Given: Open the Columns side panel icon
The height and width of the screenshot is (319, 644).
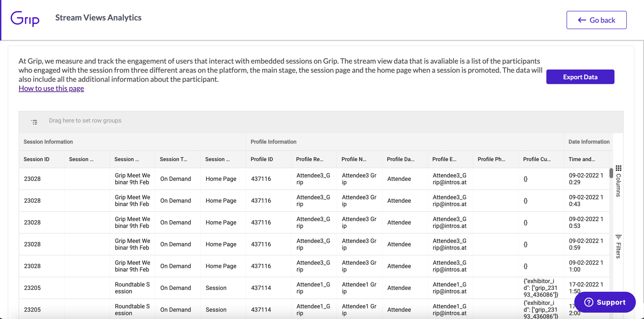Looking at the screenshot, I should click(x=619, y=168).
